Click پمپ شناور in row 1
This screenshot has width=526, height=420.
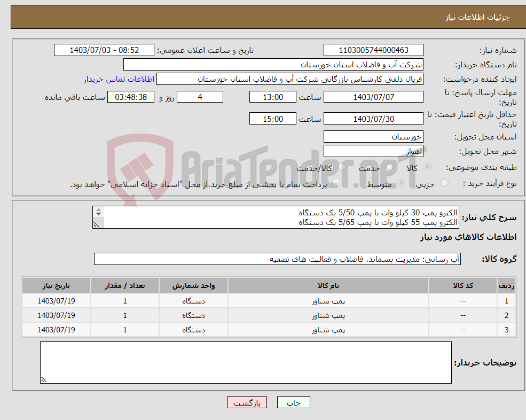(328, 301)
